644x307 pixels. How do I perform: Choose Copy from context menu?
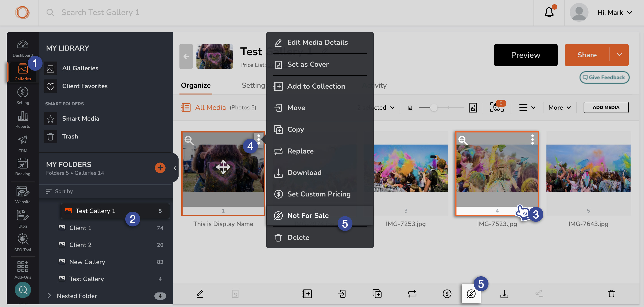[320, 129]
